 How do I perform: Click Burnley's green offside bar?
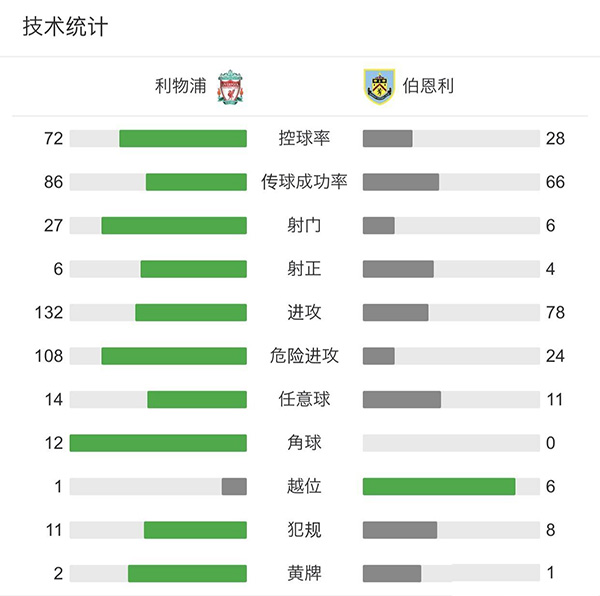tap(439, 486)
